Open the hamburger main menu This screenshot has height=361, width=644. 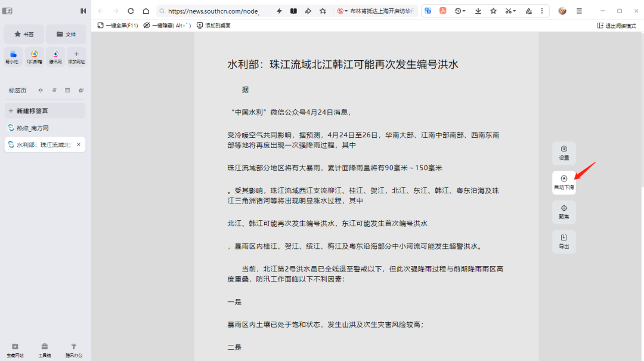tap(579, 11)
